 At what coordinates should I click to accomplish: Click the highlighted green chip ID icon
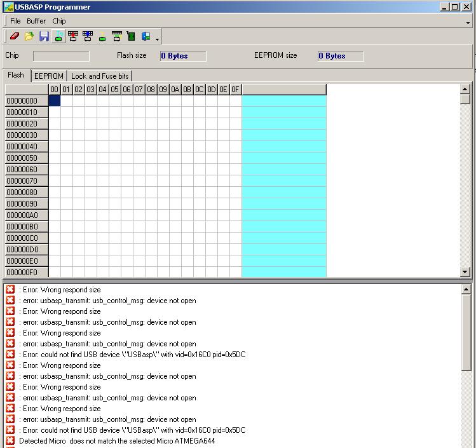tap(58, 36)
